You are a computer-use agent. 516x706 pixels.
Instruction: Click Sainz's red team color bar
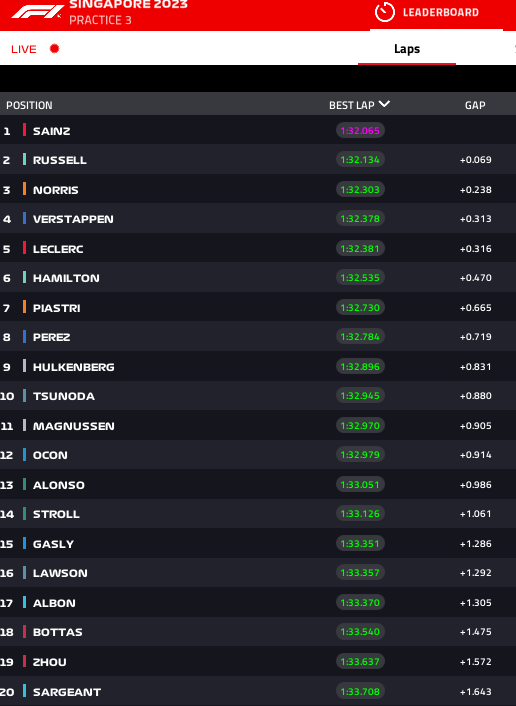24,130
